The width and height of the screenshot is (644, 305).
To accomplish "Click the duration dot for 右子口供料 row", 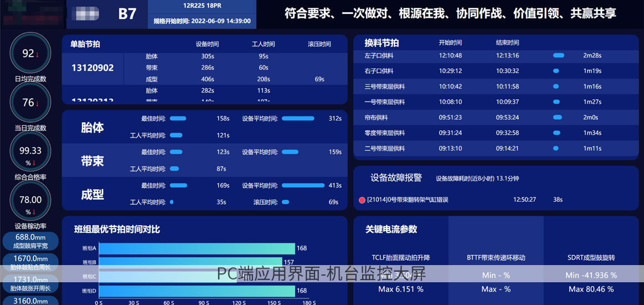I will click(556, 71).
